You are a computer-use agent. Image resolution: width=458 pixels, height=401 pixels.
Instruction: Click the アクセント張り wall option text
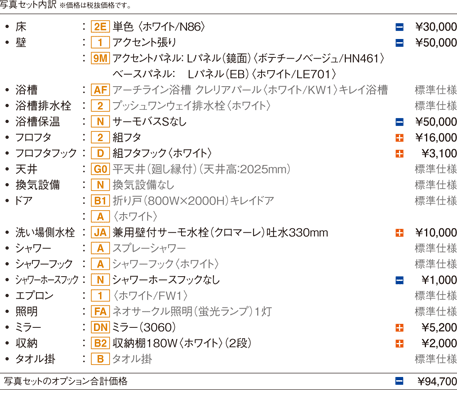144,42
